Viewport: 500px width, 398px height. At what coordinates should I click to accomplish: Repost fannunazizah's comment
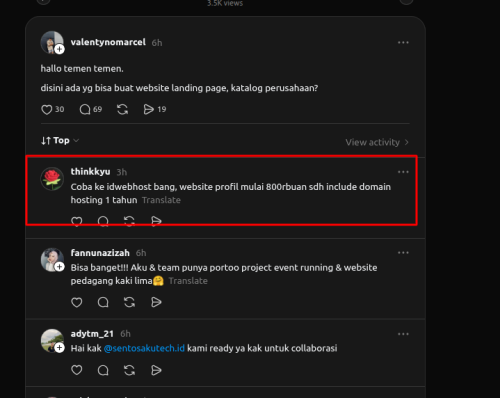pyautogui.click(x=129, y=302)
